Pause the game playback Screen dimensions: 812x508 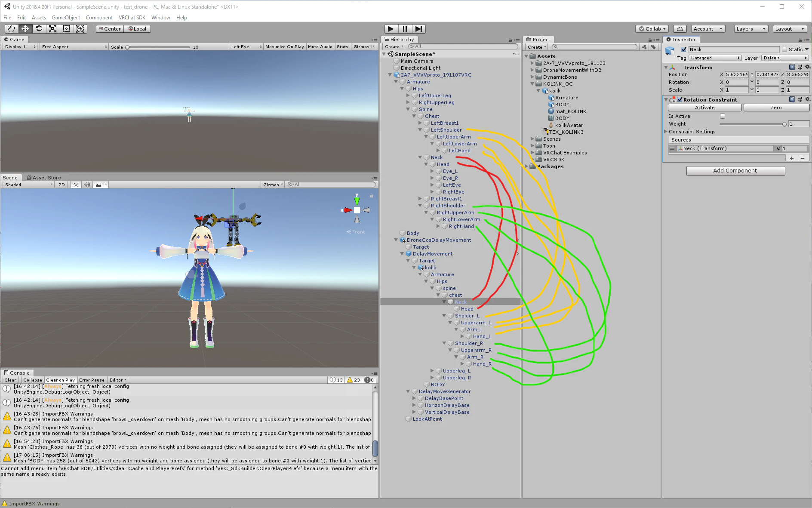tap(405, 29)
